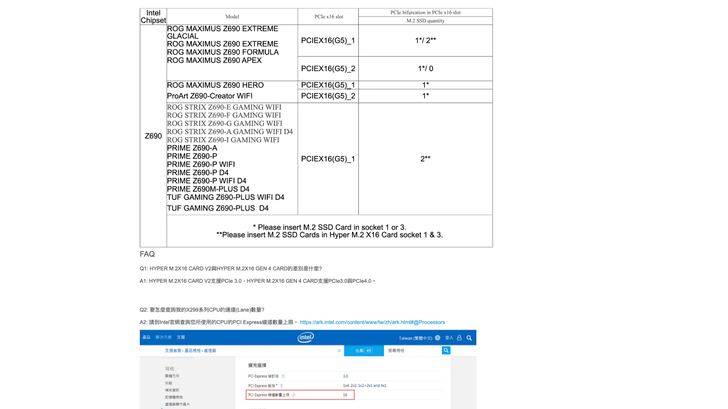
Task: Click the Model column header
Action: pos(232,16)
